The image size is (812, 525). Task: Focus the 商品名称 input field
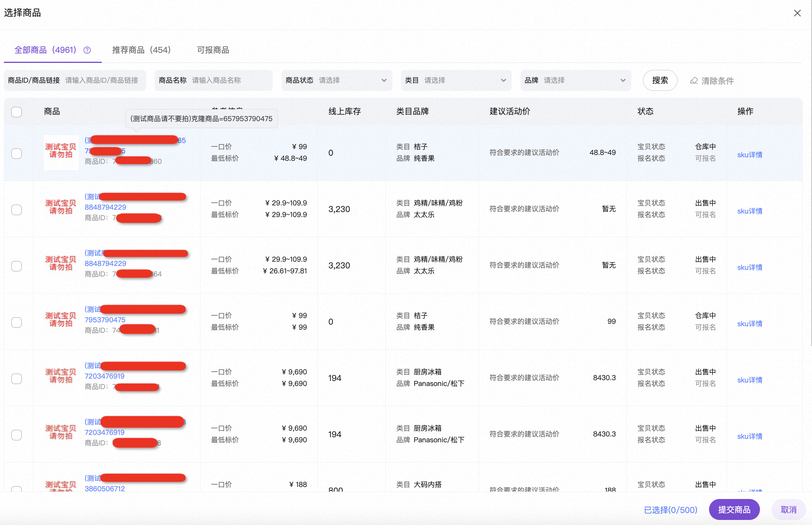(214, 80)
